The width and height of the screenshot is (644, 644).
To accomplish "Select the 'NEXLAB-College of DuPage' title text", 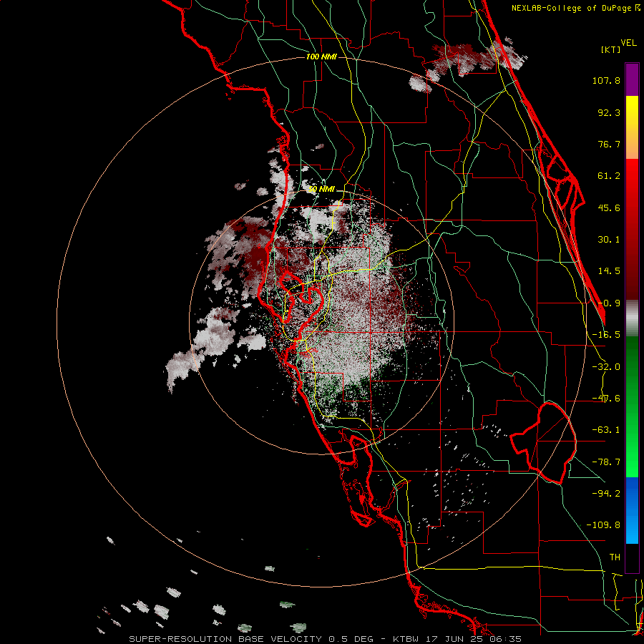I will [x=571, y=8].
